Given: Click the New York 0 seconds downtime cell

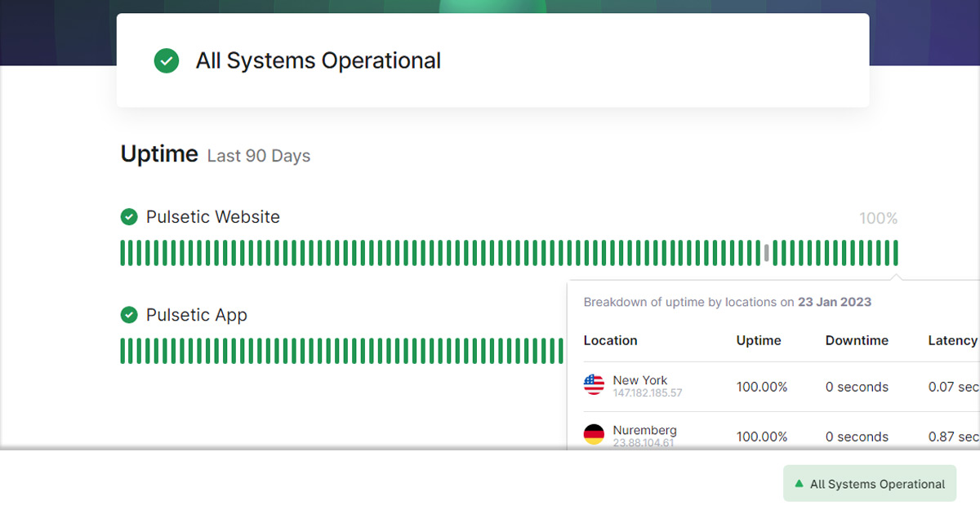Looking at the screenshot, I should 857,387.
